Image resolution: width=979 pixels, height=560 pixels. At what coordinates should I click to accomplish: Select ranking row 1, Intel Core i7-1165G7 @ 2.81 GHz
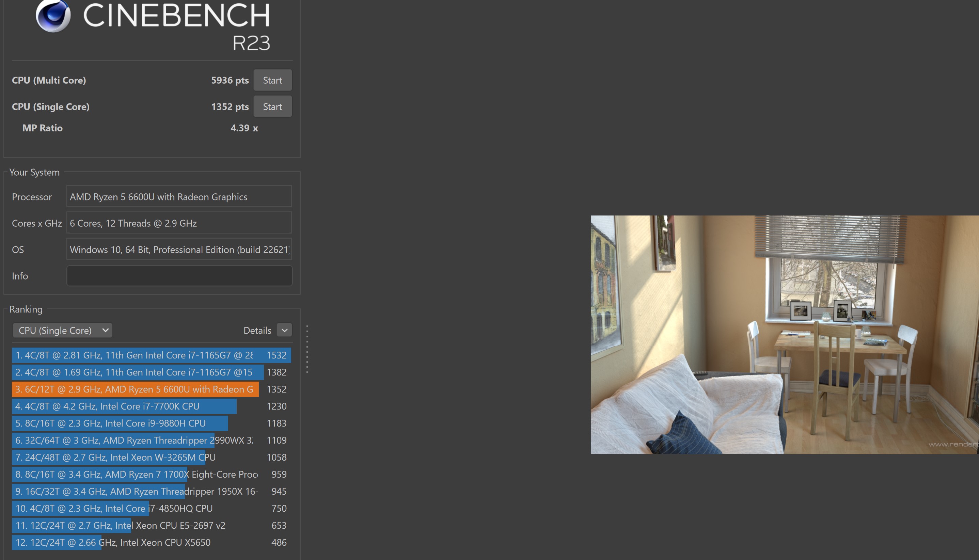[152, 355]
